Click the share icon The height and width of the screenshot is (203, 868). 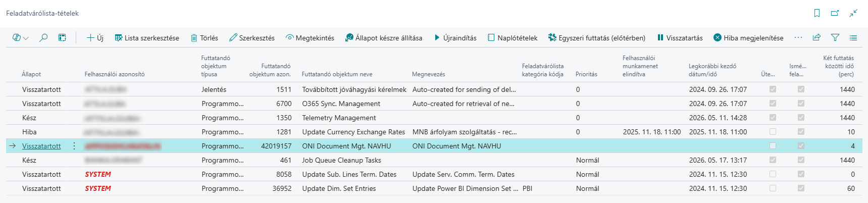point(816,37)
